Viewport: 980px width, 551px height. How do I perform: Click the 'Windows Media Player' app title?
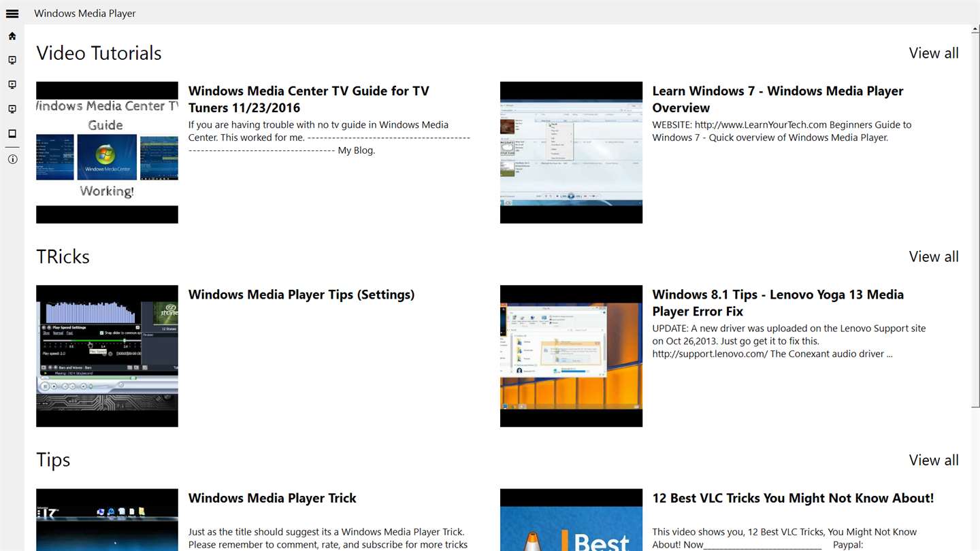click(85, 13)
